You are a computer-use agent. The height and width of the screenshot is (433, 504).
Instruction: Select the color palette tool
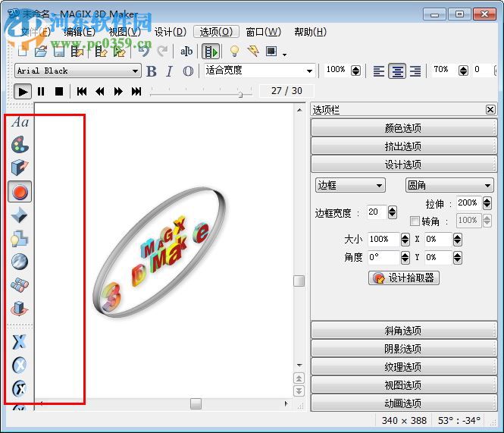pos(20,145)
